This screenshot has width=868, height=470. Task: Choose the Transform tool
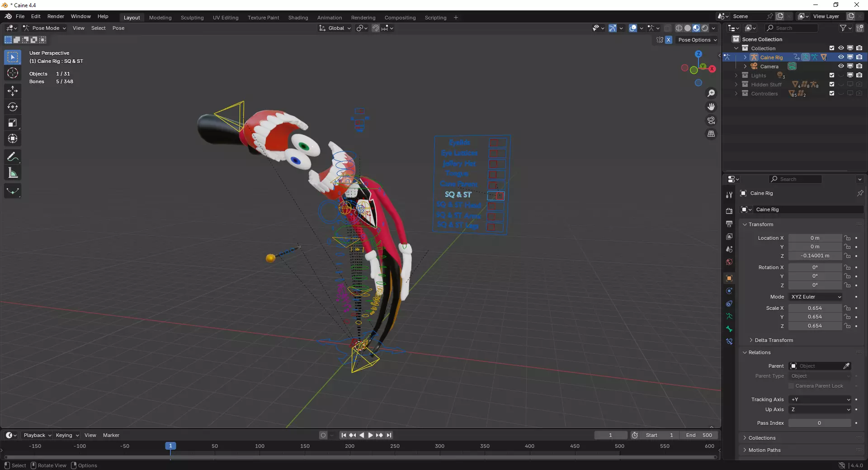[x=13, y=138]
